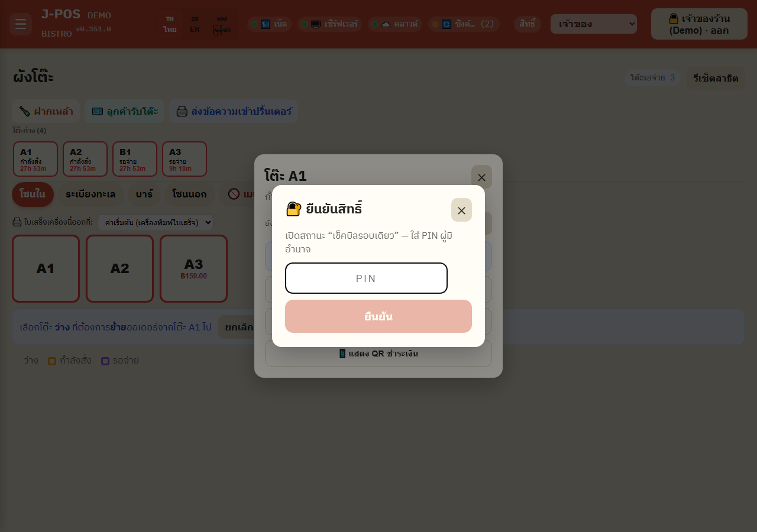The width and height of the screenshot is (757, 532).
Task: Open ฝากเหล้า bottle deposit button
Action: pyautogui.click(x=46, y=111)
